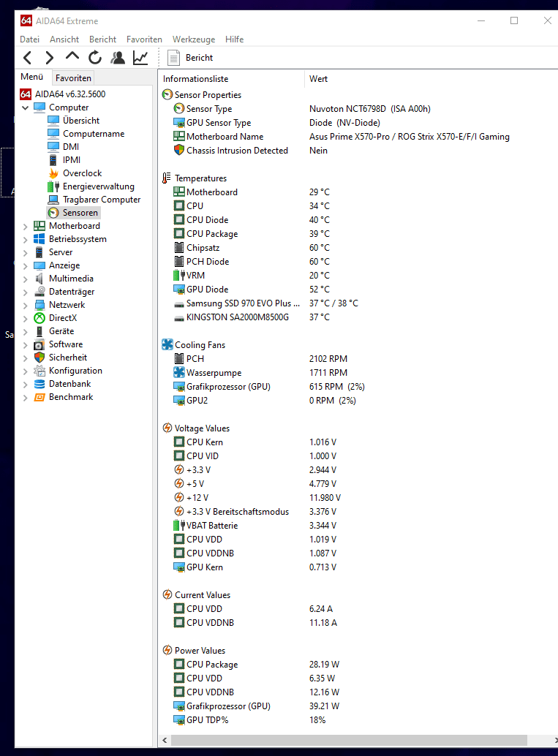Click the DirectX Xbox icon

(x=39, y=318)
